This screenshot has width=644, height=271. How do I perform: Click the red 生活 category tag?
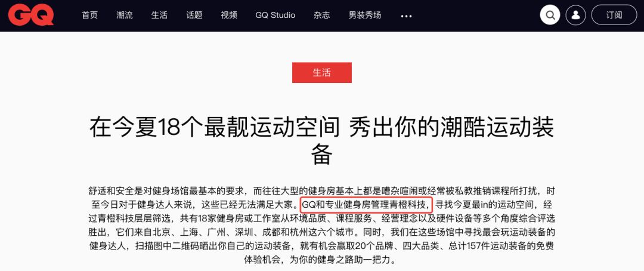point(321,72)
